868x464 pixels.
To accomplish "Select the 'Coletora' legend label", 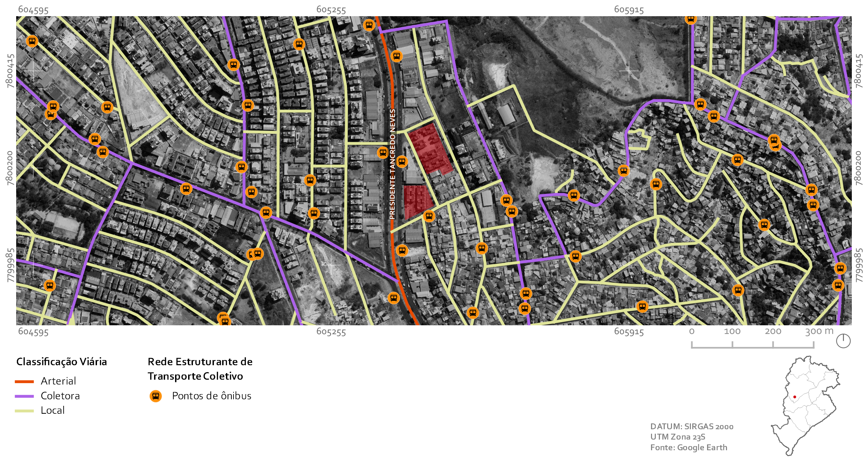I will (60, 396).
